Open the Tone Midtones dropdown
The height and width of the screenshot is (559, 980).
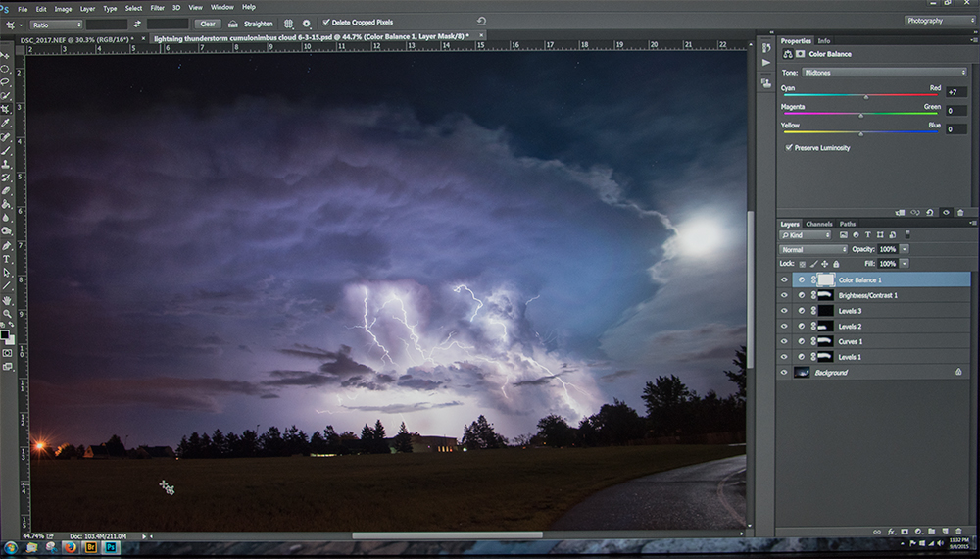click(884, 73)
